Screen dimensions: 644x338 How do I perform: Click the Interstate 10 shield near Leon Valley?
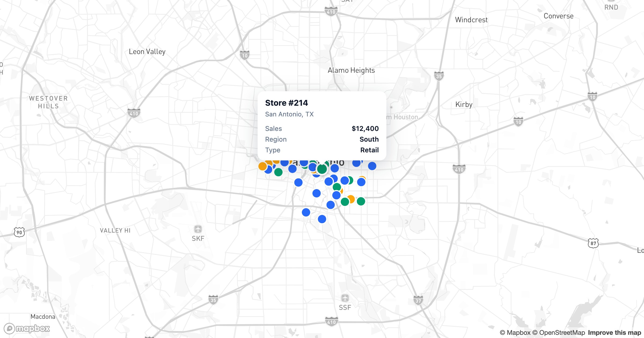coord(245,55)
